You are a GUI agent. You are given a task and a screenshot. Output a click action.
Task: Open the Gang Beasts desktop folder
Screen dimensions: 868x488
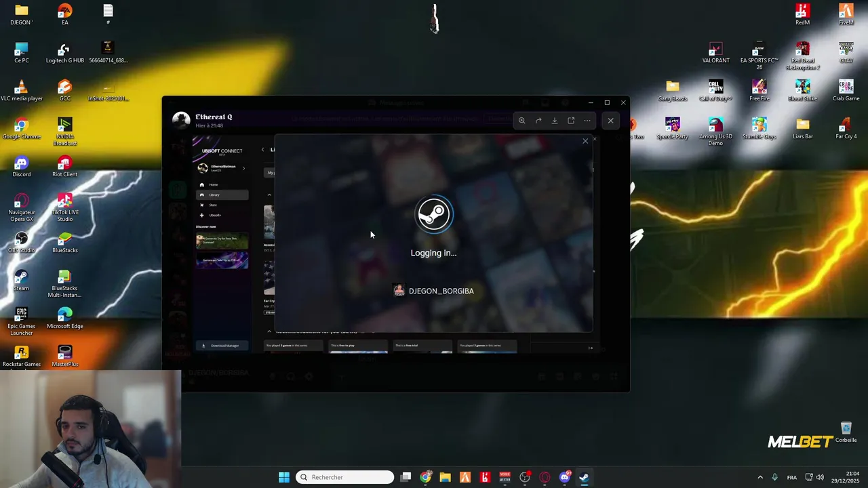673,91
